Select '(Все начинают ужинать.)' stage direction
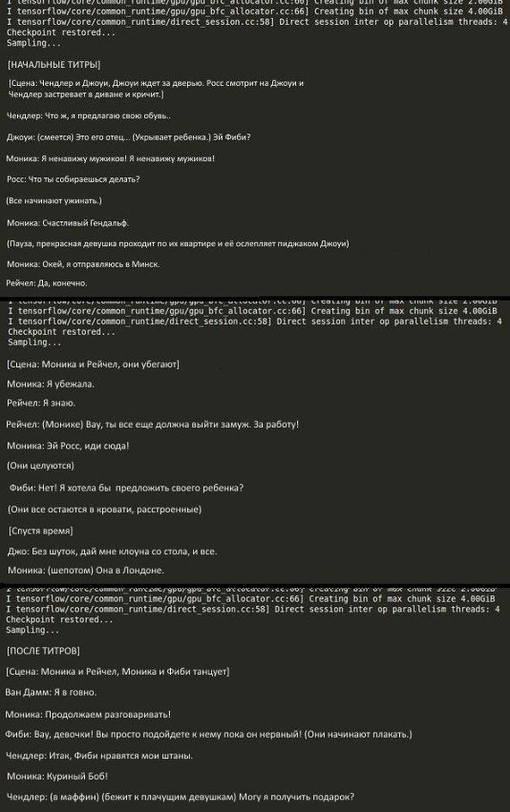This screenshot has height=812, width=510. (54, 201)
